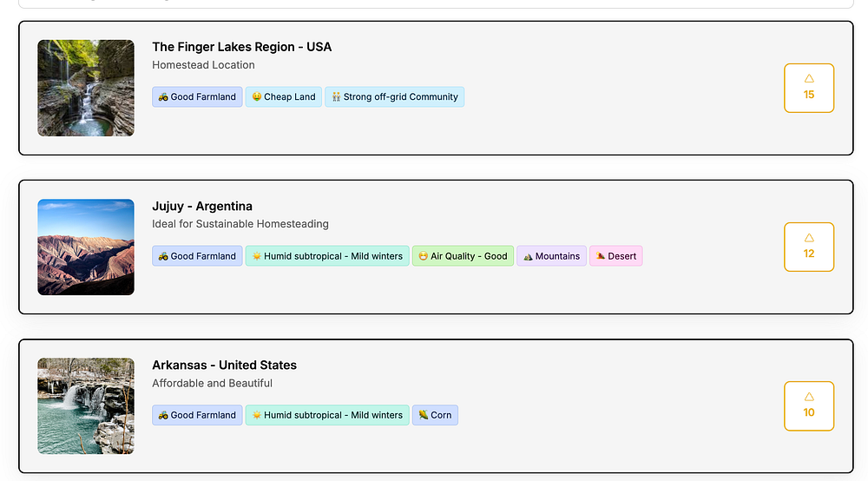This screenshot has height=481, width=868.
Task: Select Cheap Land tag on Finger Lakes
Action: click(x=284, y=96)
